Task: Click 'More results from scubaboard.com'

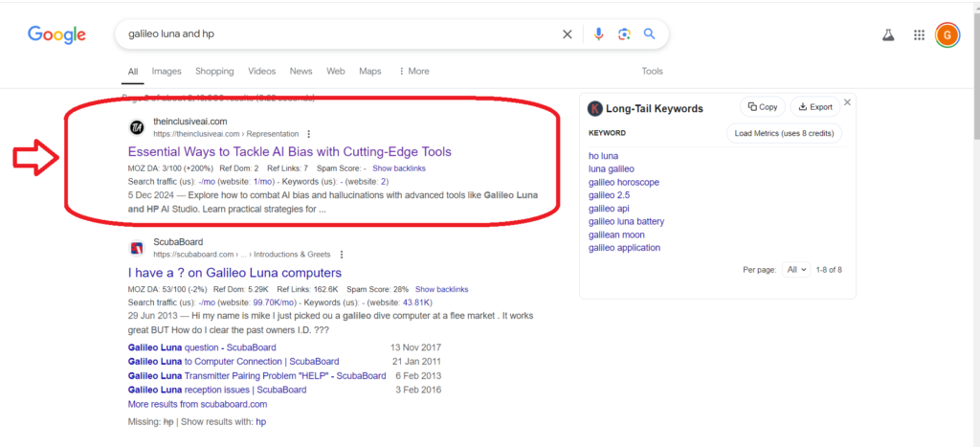Action: coord(197,404)
